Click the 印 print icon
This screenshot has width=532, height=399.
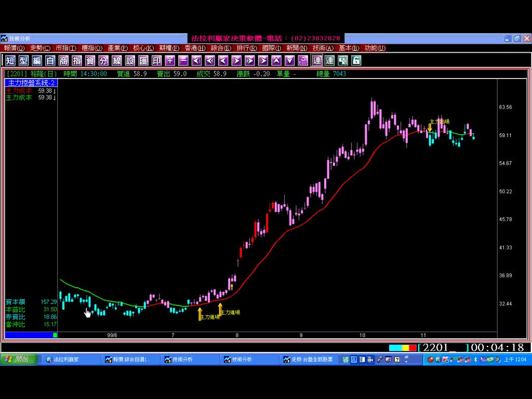tap(156, 61)
